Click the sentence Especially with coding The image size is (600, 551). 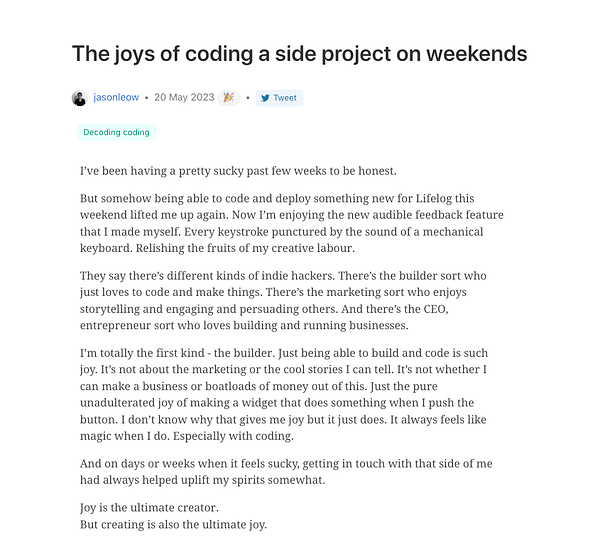(233, 436)
